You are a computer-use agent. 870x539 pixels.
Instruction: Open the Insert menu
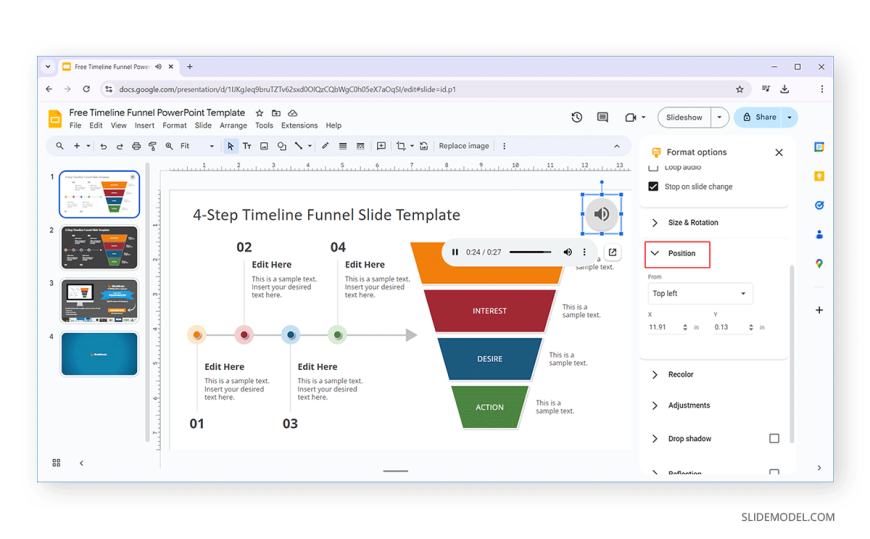coord(144,125)
